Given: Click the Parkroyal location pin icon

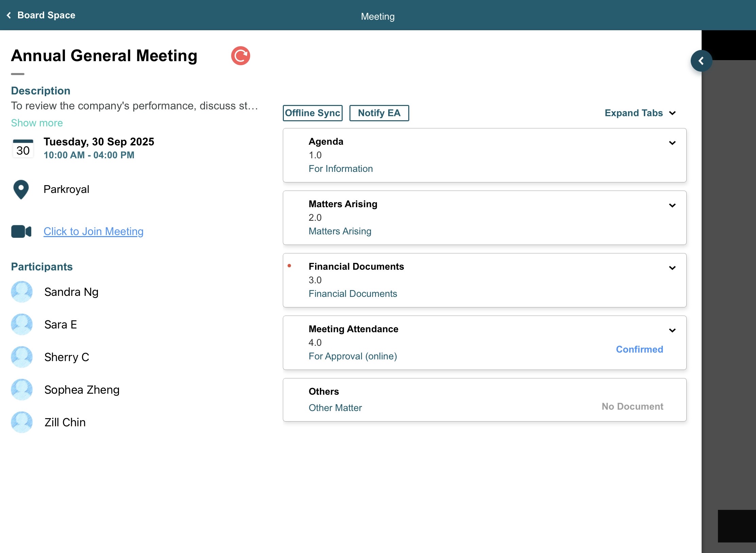Looking at the screenshot, I should tap(21, 189).
